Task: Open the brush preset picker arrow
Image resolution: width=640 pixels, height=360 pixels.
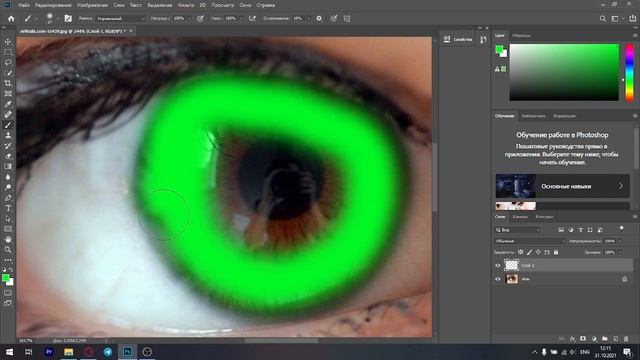Action: pos(58,19)
